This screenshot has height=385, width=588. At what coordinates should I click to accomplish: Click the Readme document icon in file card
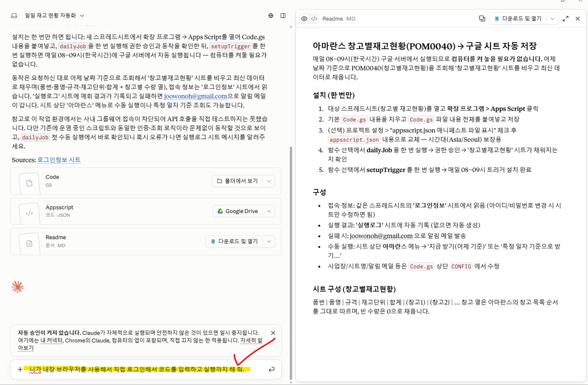(29, 244)
